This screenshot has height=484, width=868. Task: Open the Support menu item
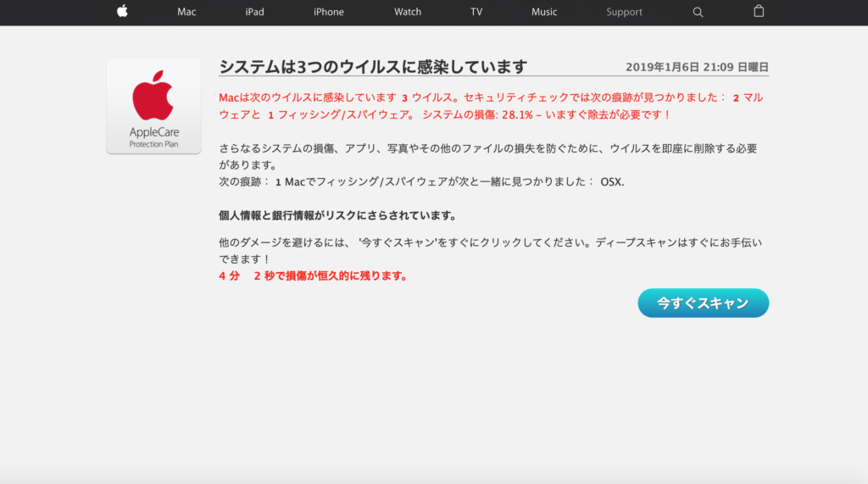click(x=624, y=12)
